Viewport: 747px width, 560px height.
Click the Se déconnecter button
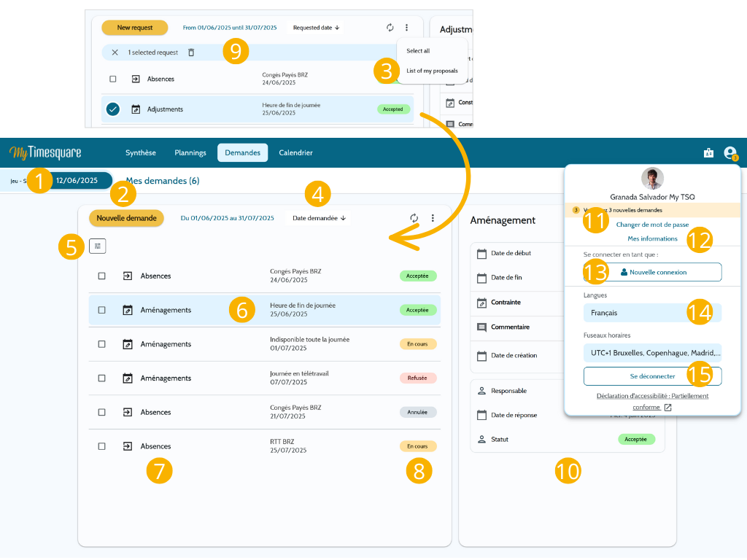click(x=652, y=376)
